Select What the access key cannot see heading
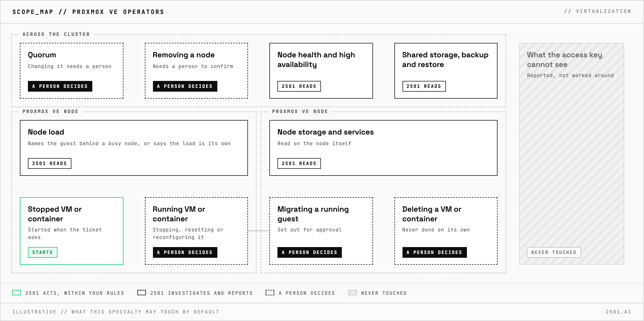This screenshot has height=321, width=644. point(565,60)
